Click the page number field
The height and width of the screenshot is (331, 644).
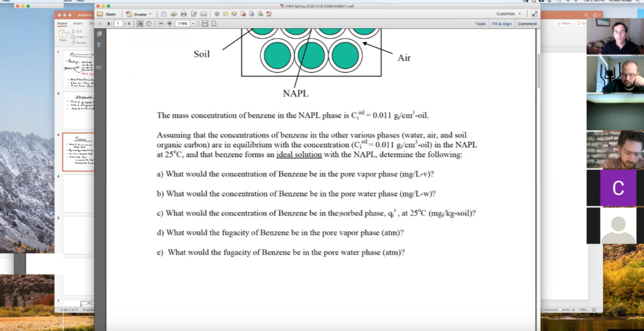click(119, 23)
